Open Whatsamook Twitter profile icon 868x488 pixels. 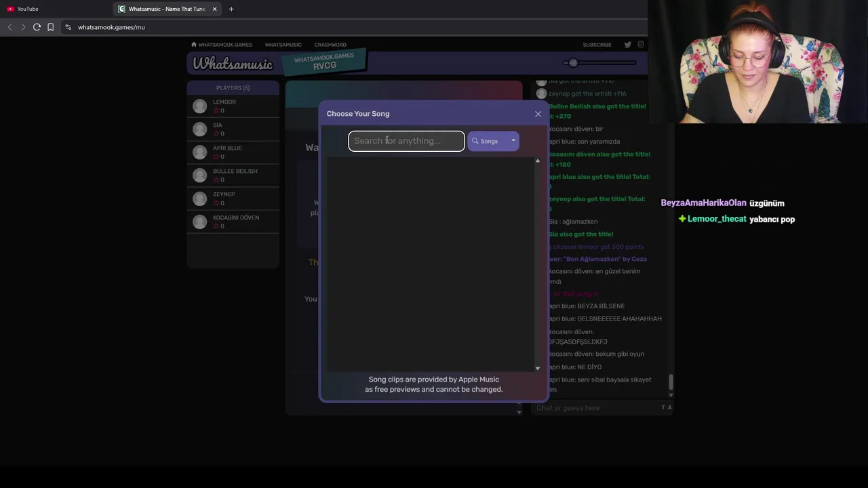pyautogui.click(x=628, y=45)
